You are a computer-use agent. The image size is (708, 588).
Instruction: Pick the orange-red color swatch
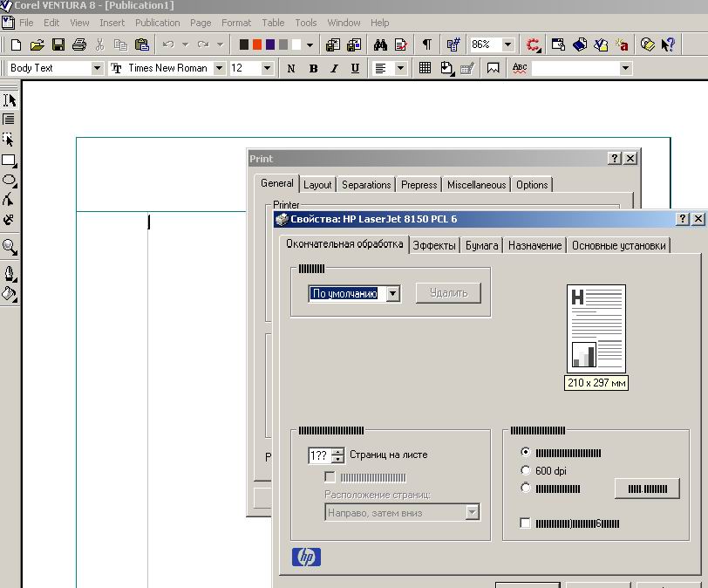[x=257, y=44]
